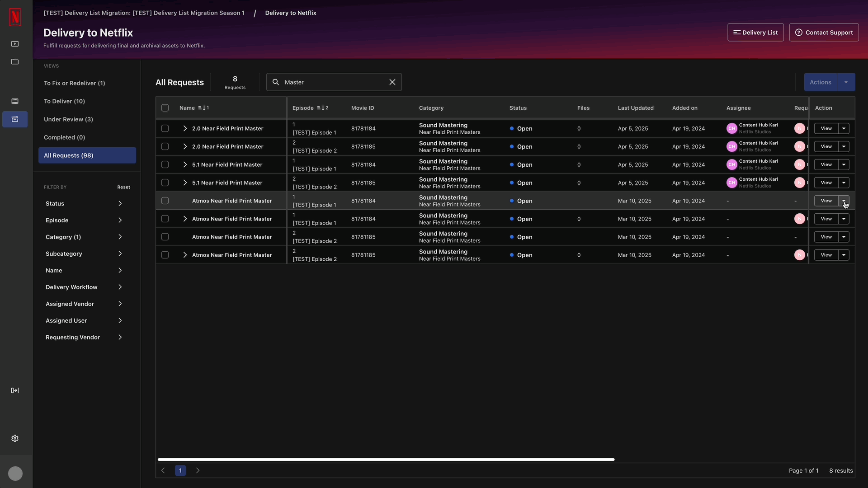Open the To Fix or Redeliver view
The width and height of the screenshot is (868, 488).
click(87, 83)
